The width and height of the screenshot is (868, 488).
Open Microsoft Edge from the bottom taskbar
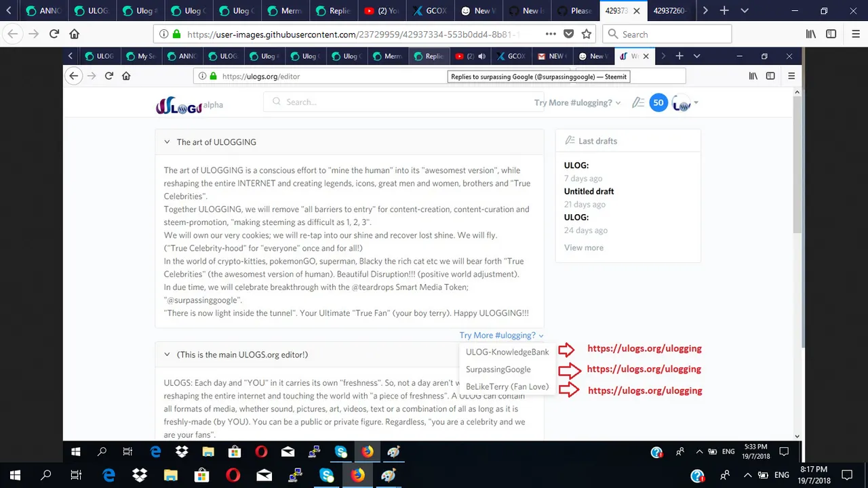108,476
